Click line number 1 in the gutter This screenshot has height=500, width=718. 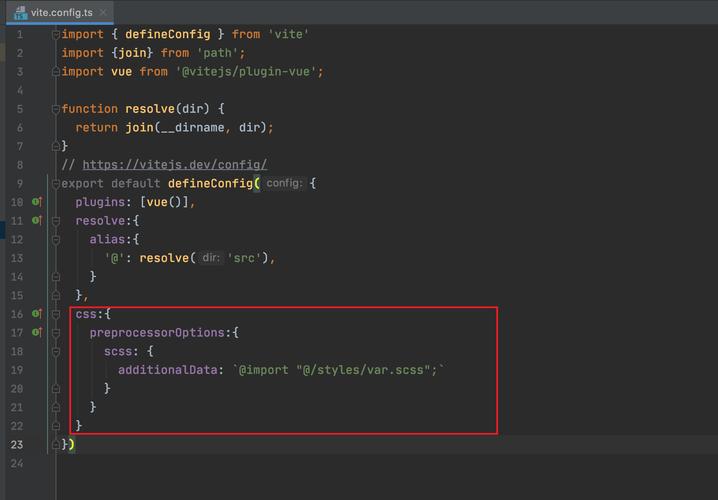20,34
